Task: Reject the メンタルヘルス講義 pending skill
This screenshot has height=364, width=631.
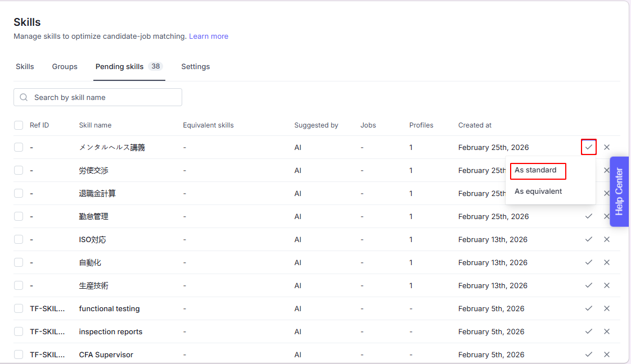Action: (x=607, y=147)
